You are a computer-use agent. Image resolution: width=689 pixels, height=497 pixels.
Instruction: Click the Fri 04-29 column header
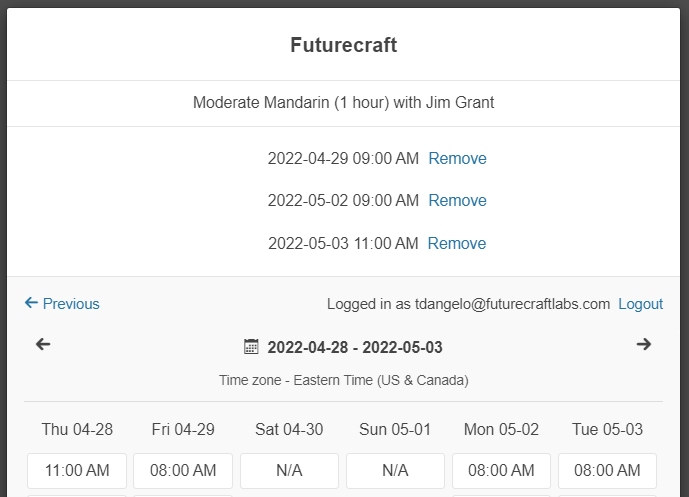coord(183,429)
